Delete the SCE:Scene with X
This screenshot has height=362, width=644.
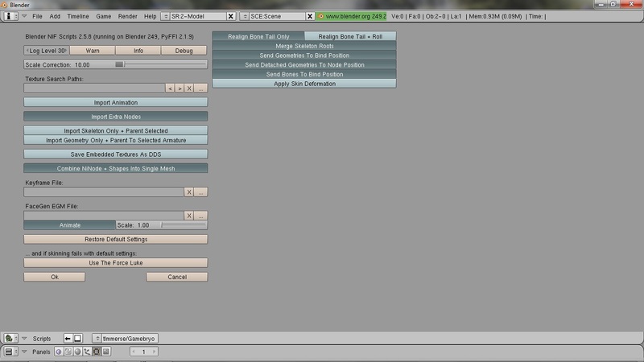point(310,16)
